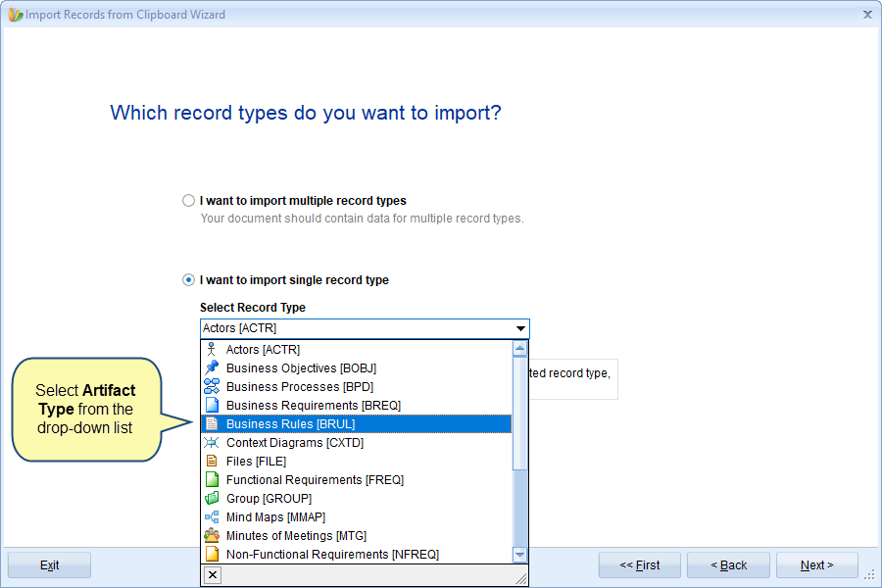Click the Business Objectives pushpin icon
Image resolution: width=882 pixels, height=588 pixels.
point(212,368)
